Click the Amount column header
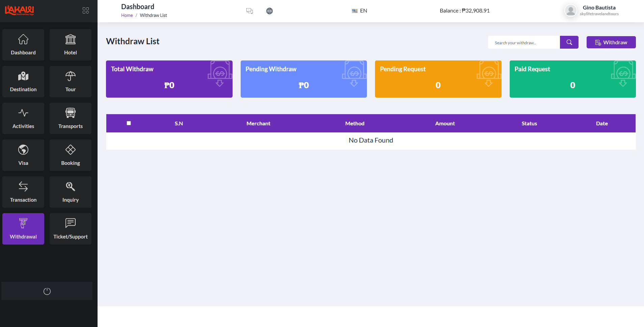This screenshot has height=327, width=644. (445, 123)
